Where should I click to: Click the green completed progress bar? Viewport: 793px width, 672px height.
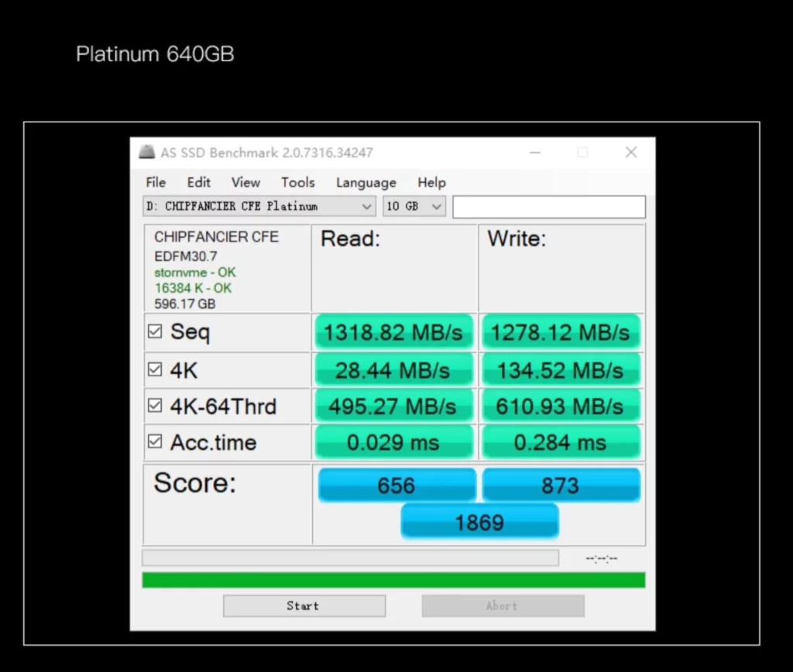[x=393, y=580]
